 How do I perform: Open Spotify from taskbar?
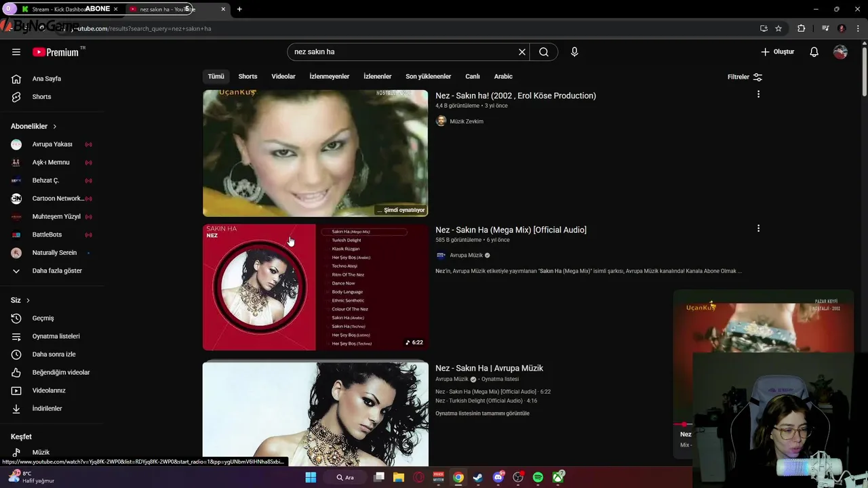pos(538,477)
